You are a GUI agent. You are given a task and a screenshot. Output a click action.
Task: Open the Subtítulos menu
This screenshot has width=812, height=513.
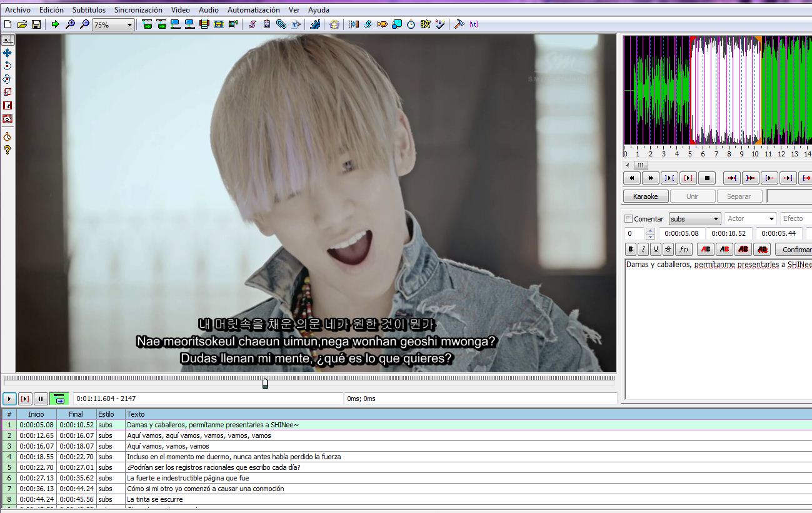[89, 10]
